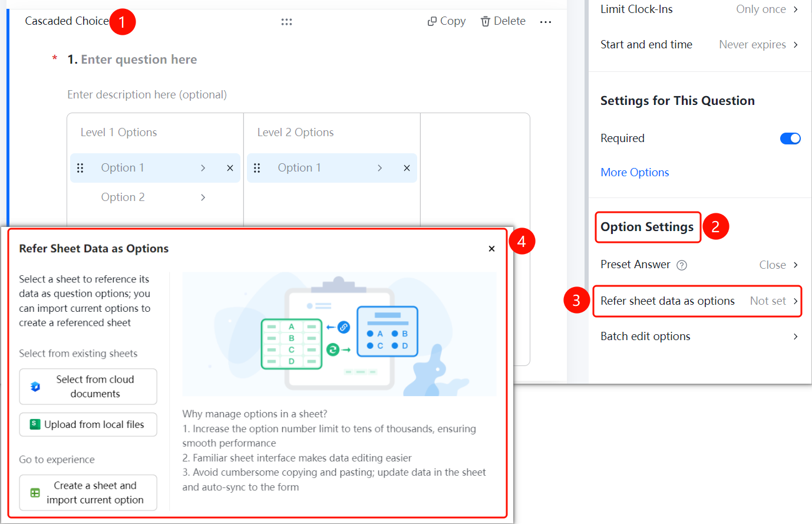The image size is (812, 524).
Task: Grab the drag handle of Level 1 Option 1
Action: [80, 168]
